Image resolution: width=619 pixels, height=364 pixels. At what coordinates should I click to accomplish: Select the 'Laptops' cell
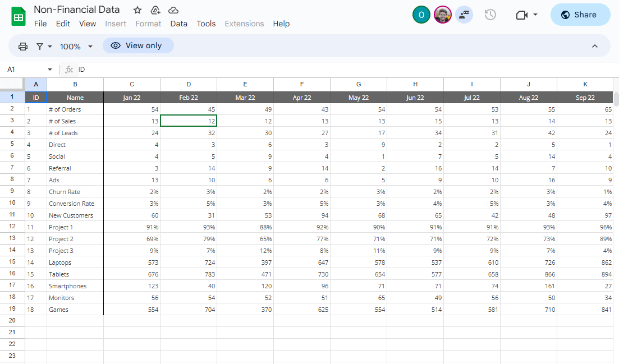point(75,262)
